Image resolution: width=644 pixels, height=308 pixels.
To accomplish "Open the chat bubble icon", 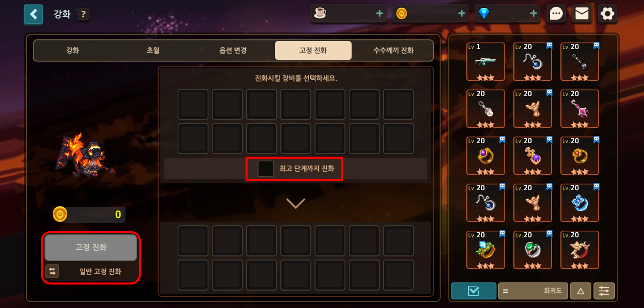I will (556, 14).
